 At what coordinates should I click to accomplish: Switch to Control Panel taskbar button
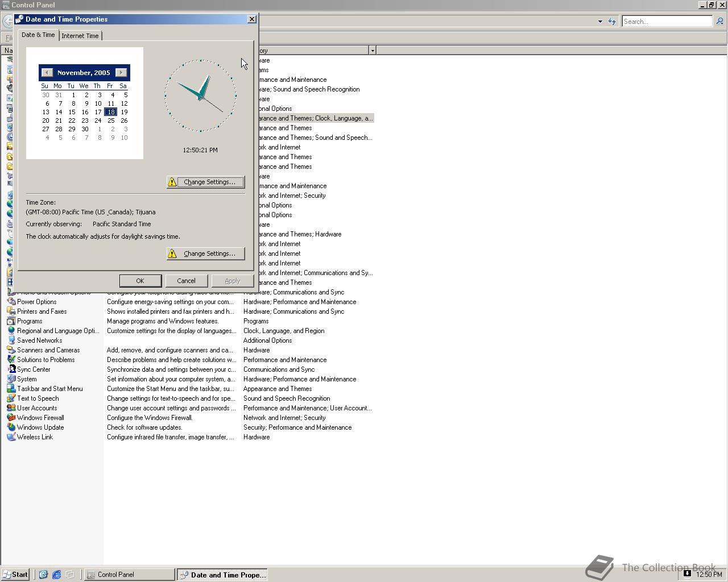point(130,575)
